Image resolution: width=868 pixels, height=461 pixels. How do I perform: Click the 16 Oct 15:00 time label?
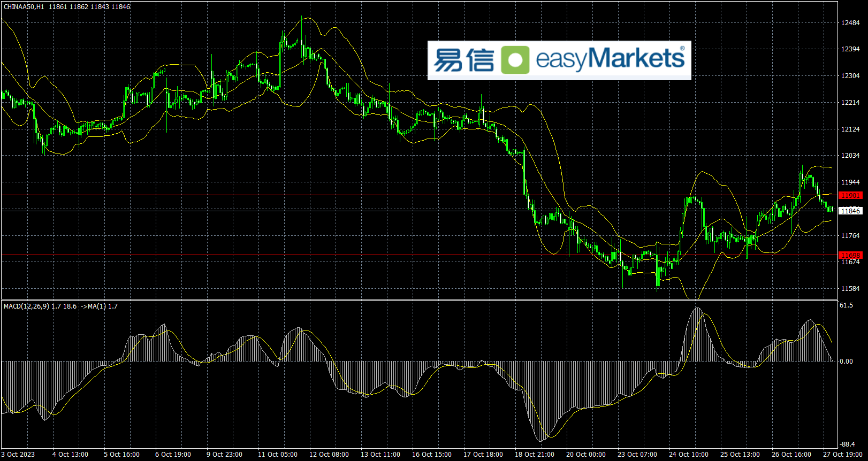coord(432,455)
